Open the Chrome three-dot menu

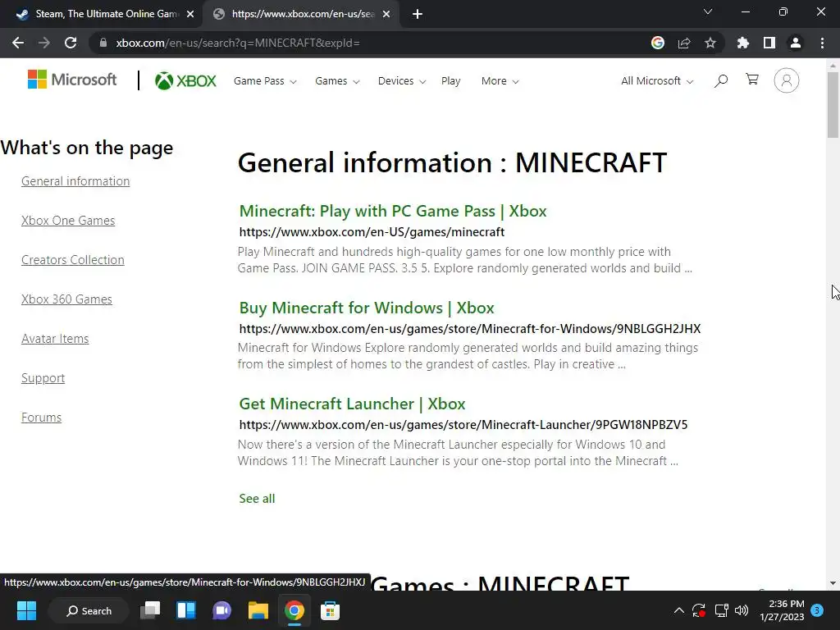822,43
